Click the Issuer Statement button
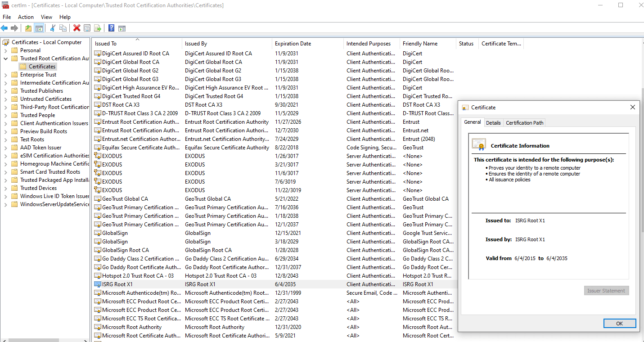This screenshot has height=342, width=644. (x=606, y=291)
